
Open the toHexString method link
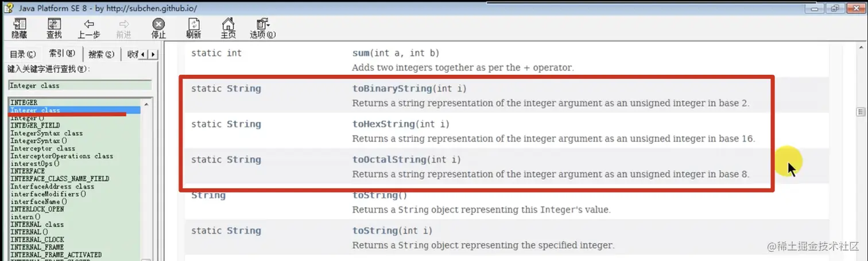(383, 124)
